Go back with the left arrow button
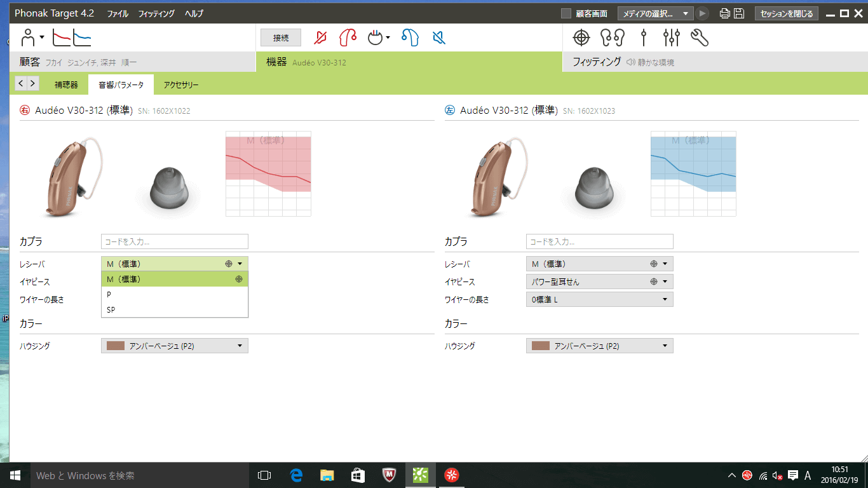This screenshot has height=488, width=868. (x=21, y=83)
